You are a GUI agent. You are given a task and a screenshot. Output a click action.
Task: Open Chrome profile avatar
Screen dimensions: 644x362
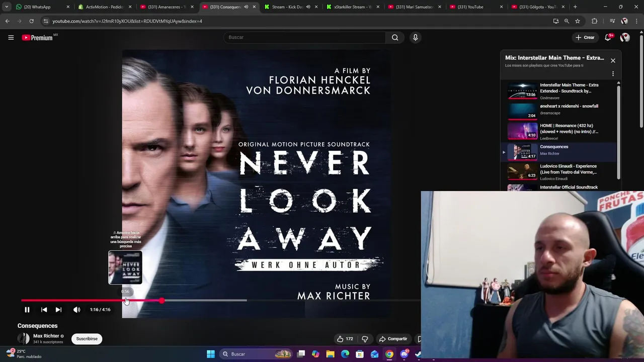tap(624, 21)
